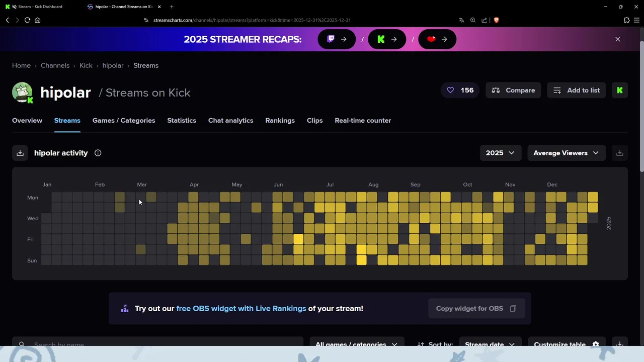Image resolution: width=644 pixels, height=362 pixels.
Task: Click download icon left of hipolar activity
Action: (x=20, y=153)
